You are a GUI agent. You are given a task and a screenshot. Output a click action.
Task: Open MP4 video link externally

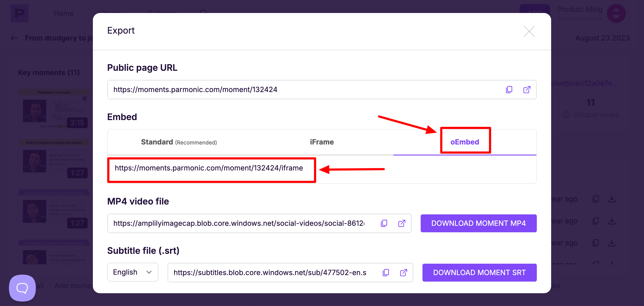coord(401,223)
